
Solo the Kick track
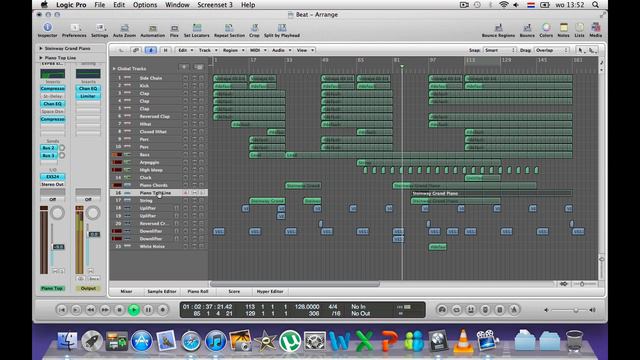click(201, 86)
